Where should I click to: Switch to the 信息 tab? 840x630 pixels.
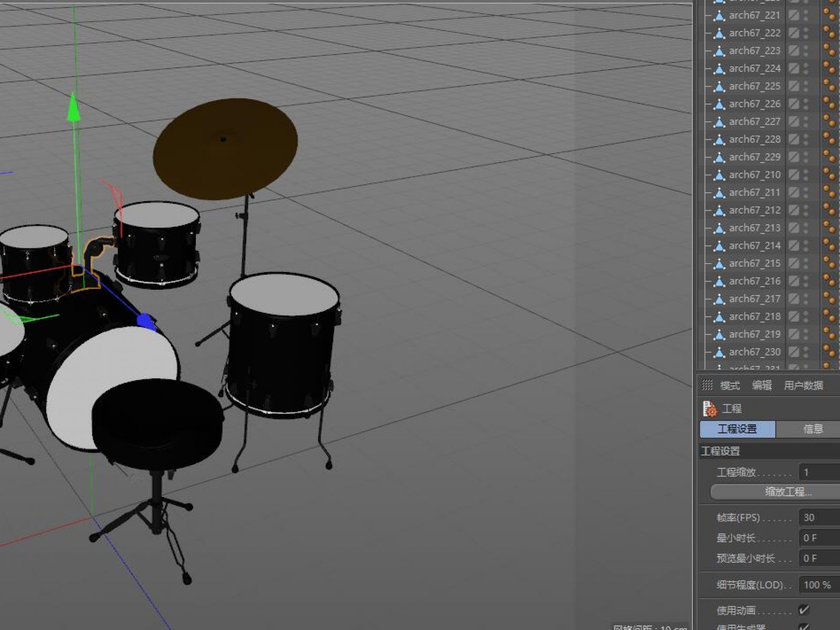[x=808, y=429]
